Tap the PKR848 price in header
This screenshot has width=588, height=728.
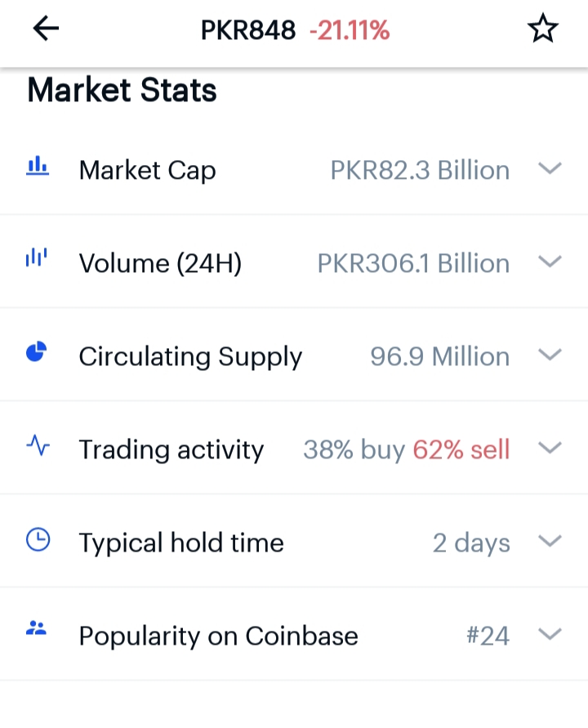pos(248,31)
